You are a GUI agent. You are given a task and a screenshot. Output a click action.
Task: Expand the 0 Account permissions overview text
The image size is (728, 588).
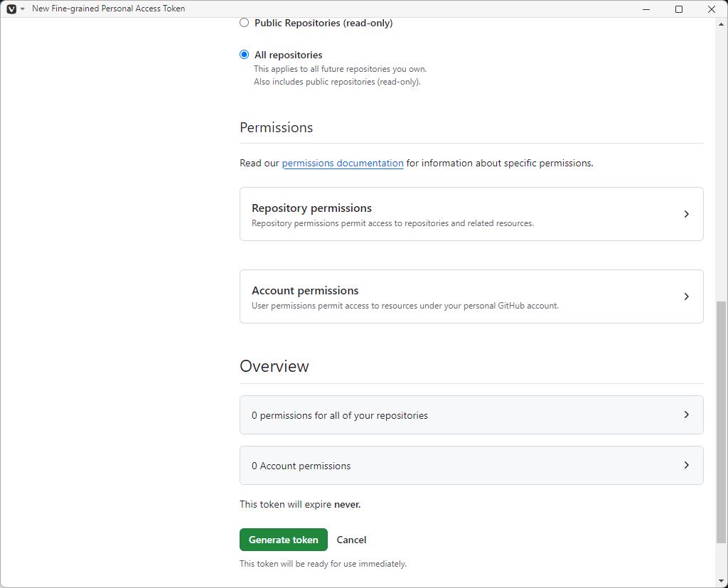(x=301, y=466)
